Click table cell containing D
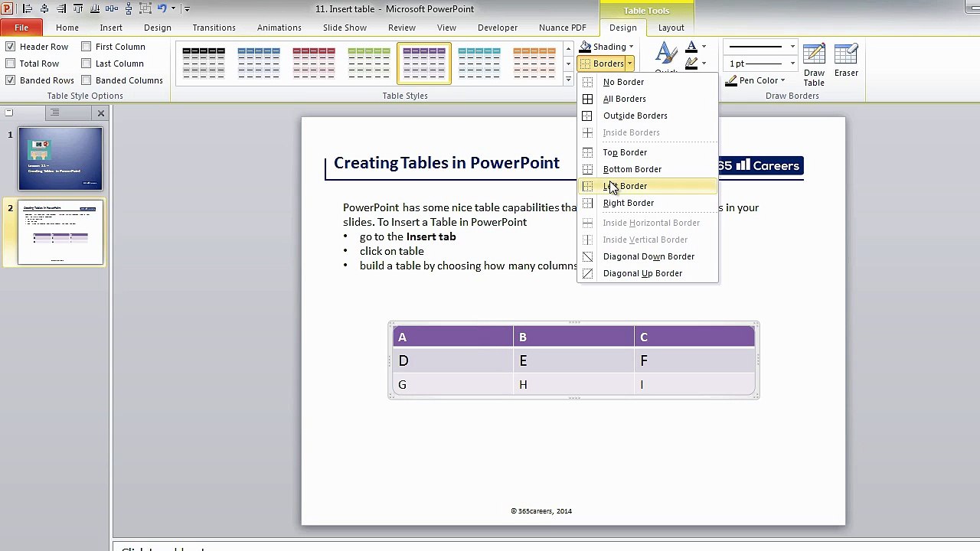The image size is (980, 551). pos(453,360)
